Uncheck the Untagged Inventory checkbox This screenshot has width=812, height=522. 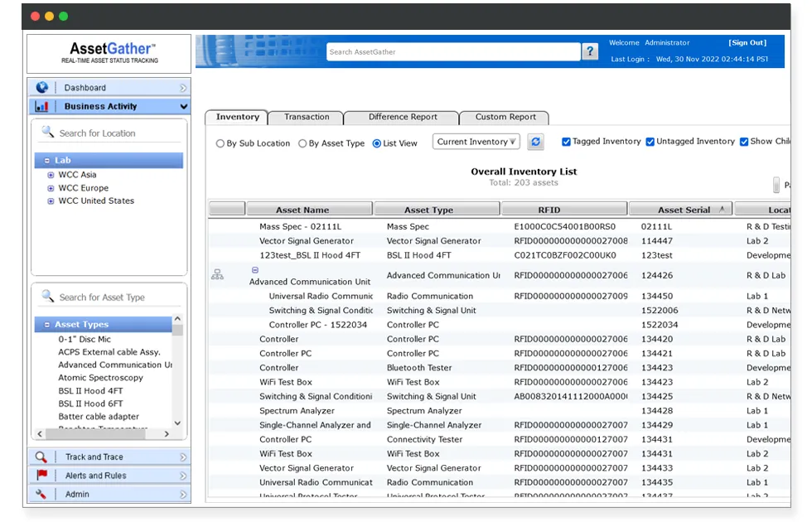tap(650, 142)
